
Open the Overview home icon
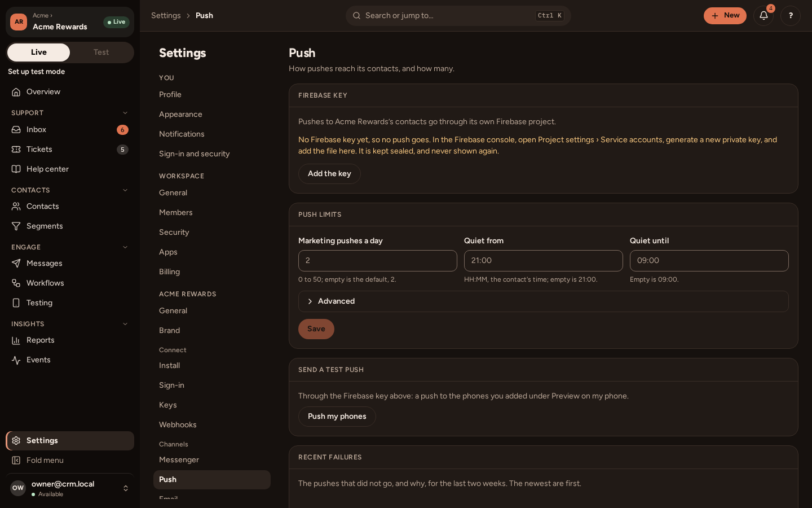(x=16, y=92)
